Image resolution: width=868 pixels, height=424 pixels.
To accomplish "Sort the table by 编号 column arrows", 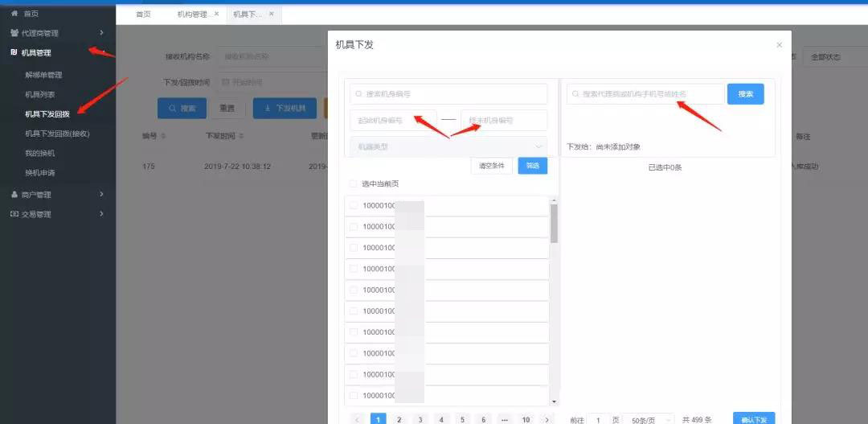I will [x=164, y=136].
